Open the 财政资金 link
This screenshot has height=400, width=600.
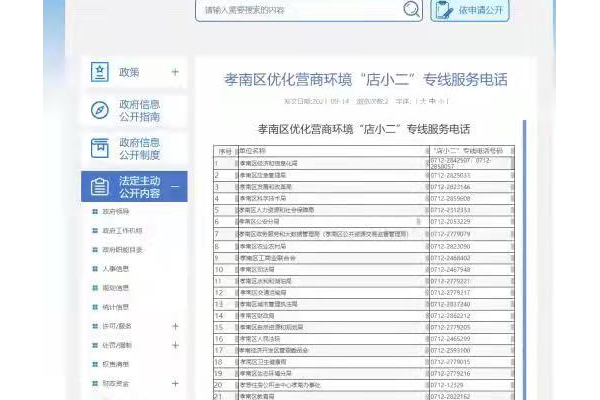[x=116, y=384]
